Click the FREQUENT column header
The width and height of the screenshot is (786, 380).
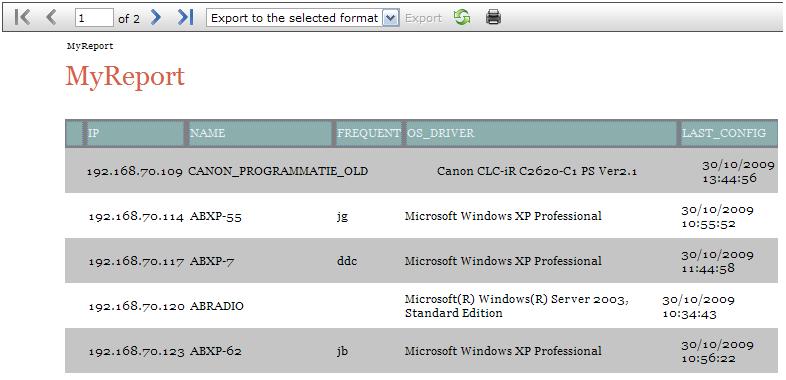(x=368, y=133)
